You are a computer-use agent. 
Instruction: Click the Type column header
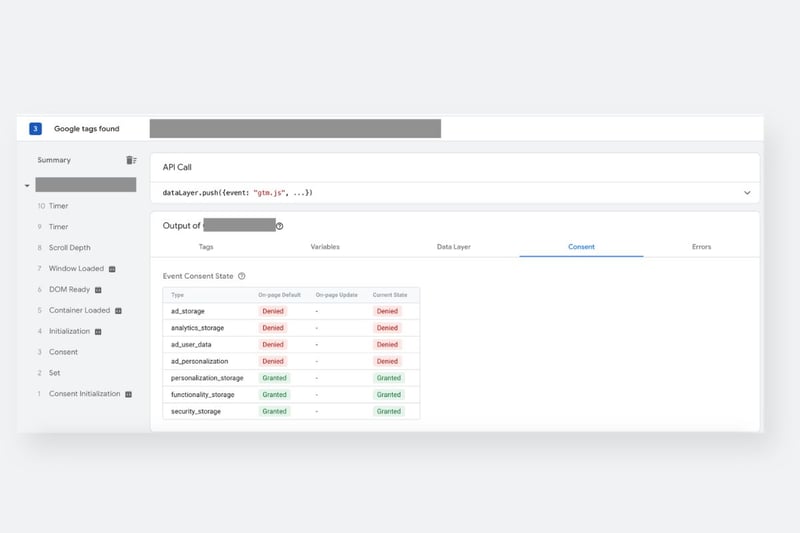[x=178, y=295]
